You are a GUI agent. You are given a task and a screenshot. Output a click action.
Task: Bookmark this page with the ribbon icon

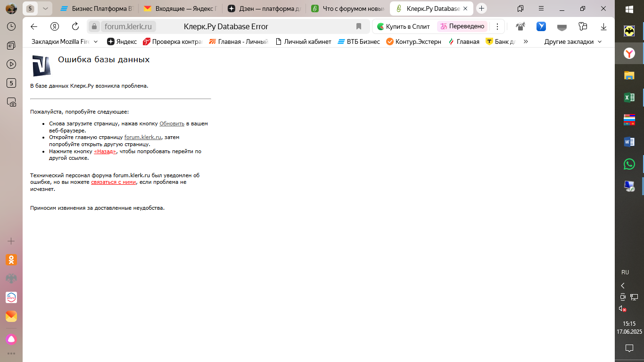point(359,26)
